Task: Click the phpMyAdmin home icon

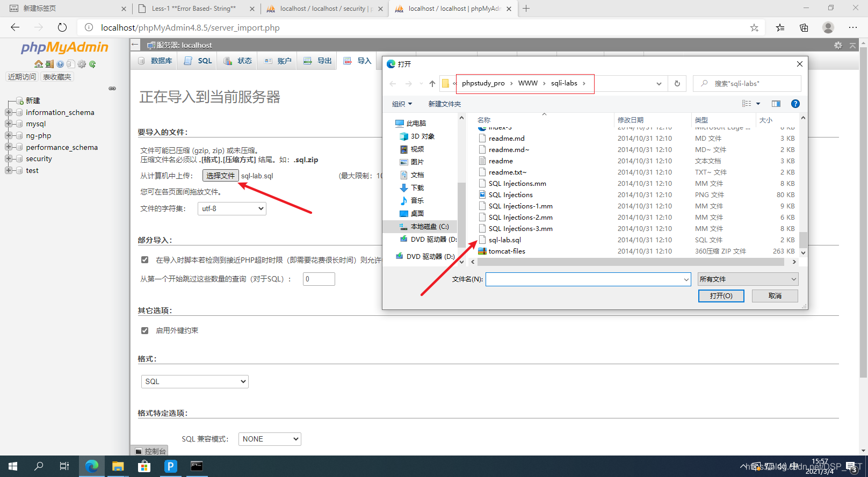Action: 39,64
